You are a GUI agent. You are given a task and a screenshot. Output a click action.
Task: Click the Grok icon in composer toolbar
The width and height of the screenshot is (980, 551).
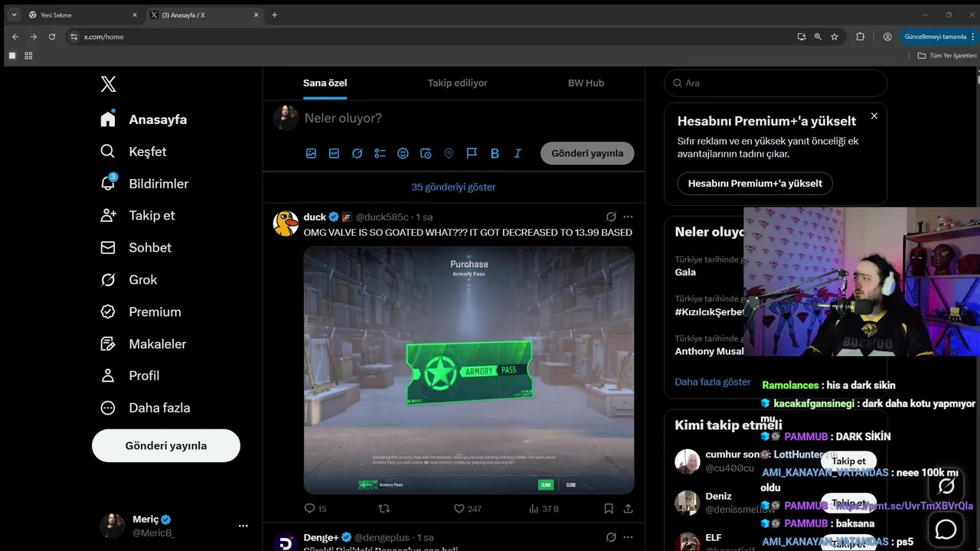pyautogui.click(x=357, y=154)
